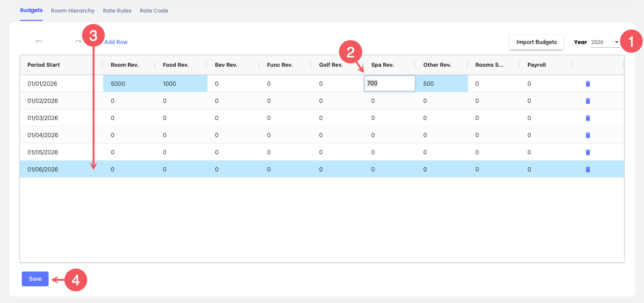Open the Year 2026 dropdown
Screen dimensions: 644x303
(x=605, y=42)
